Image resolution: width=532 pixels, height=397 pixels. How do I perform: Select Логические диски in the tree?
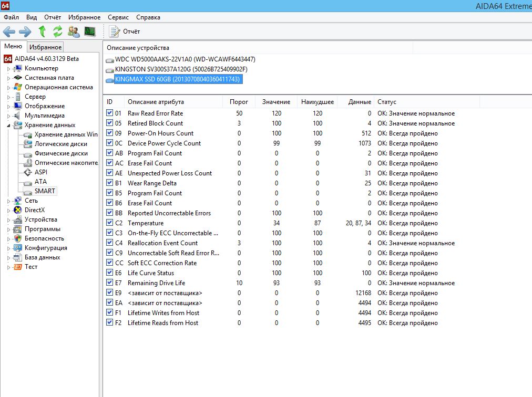point(61,144)
